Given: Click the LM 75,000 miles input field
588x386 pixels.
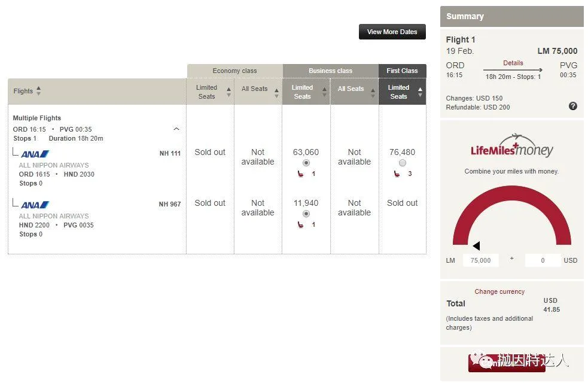Looking at the screenshot, I should coord(480,260).
